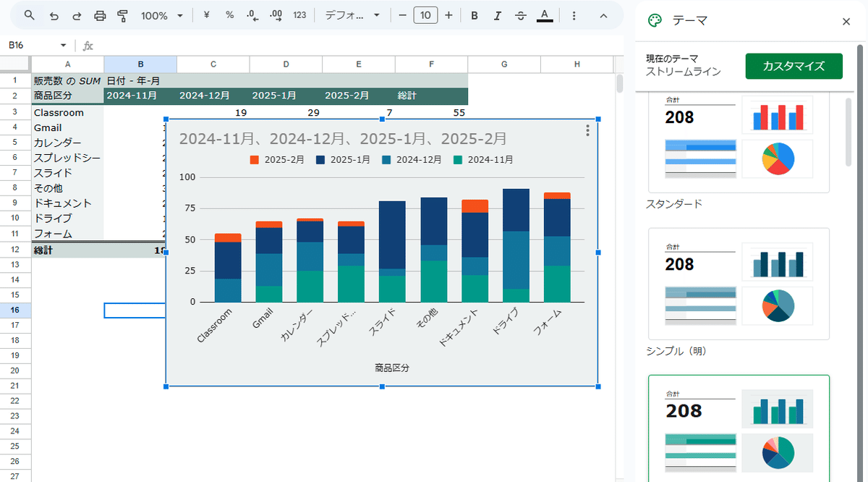868x482 pixels.
Task: Select the Classroom total value 55
Action: point(432,112)
